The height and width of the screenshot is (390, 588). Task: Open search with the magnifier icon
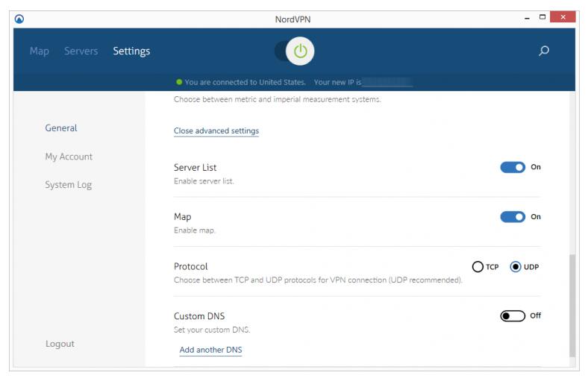click(544, 51)
